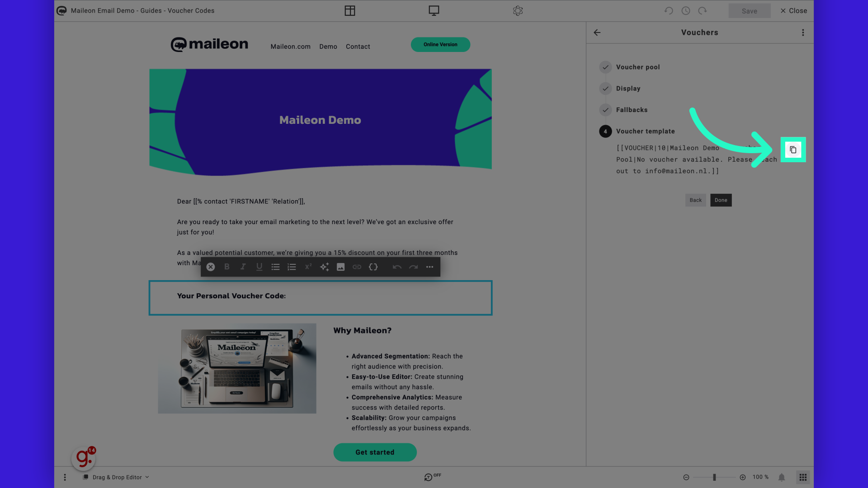Insert bulleted list

[x=276, y=267]
